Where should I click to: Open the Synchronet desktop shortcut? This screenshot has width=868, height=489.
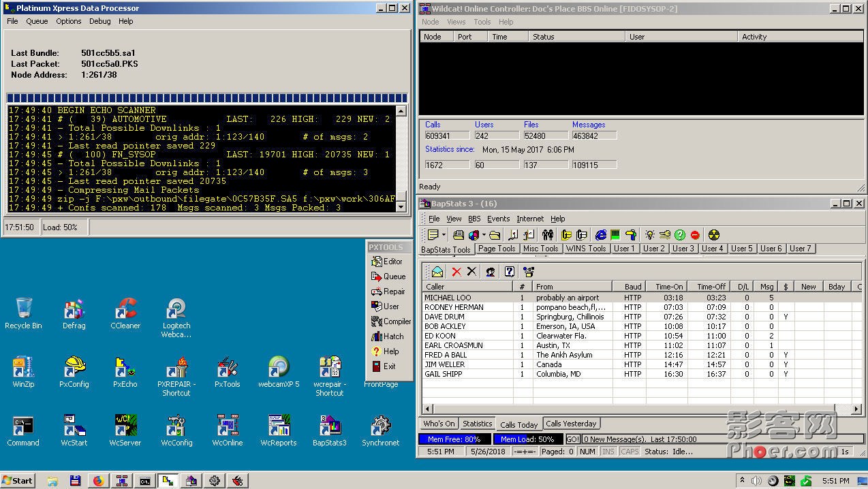click(381, 430)
